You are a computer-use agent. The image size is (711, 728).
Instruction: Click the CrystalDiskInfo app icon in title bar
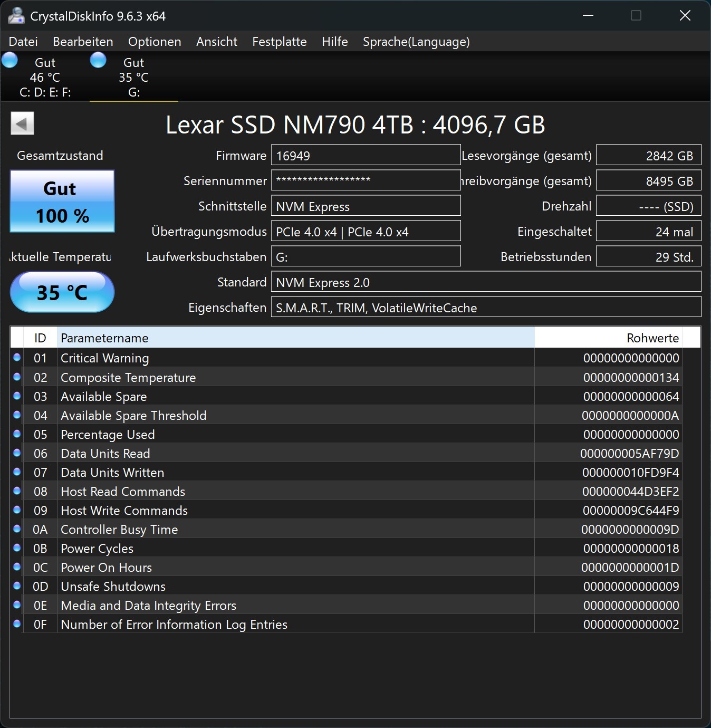coord(16,16)
